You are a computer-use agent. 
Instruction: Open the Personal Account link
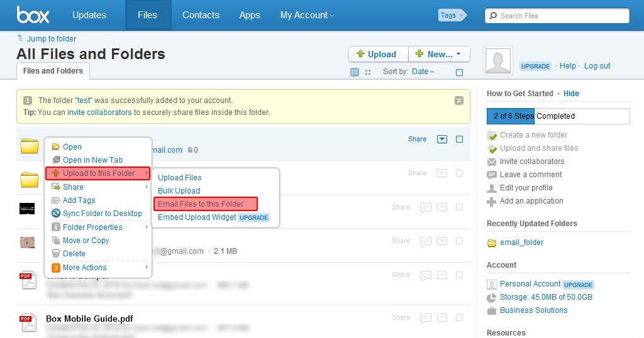click(530, 284)
